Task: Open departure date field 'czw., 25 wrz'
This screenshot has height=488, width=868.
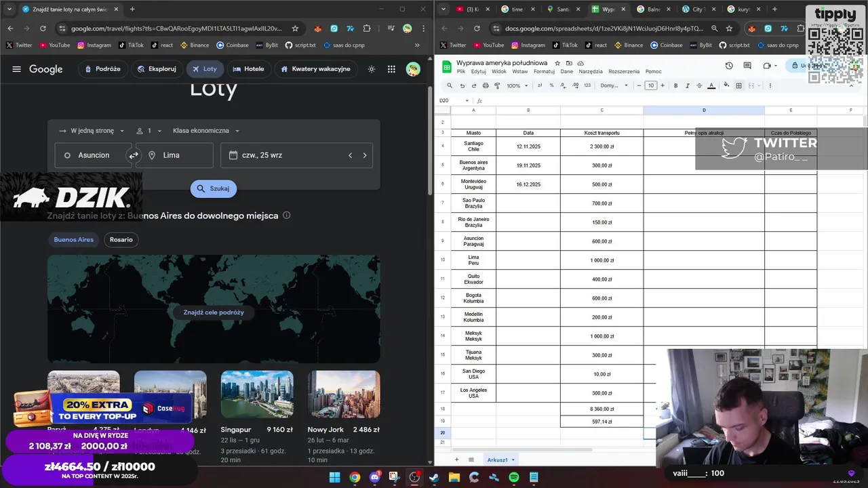Action: coord(296,155)
